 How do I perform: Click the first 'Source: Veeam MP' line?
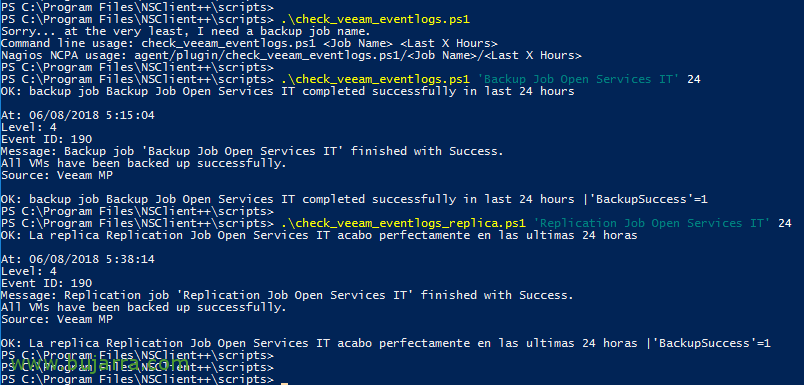[57, 175]
